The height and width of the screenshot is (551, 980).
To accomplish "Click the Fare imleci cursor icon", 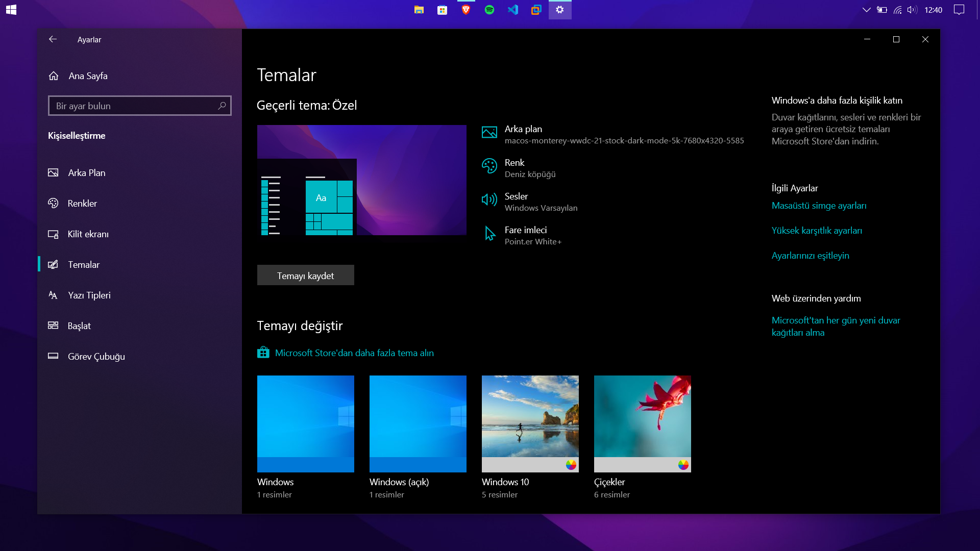I will tap(489, 234).
